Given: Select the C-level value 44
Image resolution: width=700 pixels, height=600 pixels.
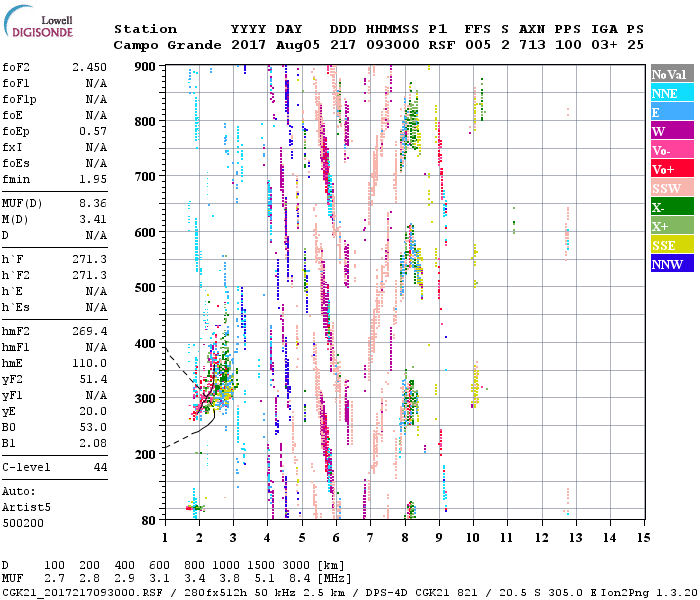Looking at the screenshot, I should coord(99,467).
